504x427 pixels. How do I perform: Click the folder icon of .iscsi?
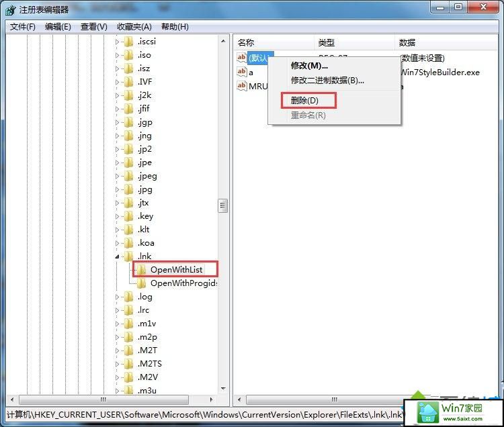(129, 42)
